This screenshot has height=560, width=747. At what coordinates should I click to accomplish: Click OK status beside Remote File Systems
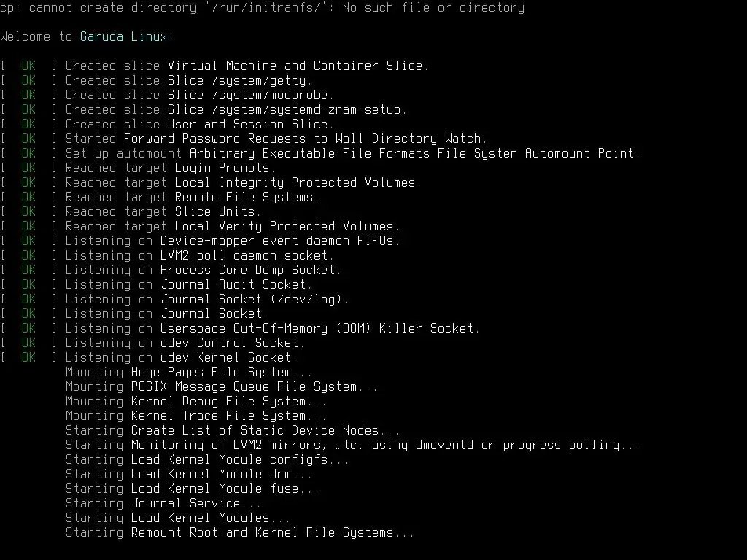tap(28, 197)
